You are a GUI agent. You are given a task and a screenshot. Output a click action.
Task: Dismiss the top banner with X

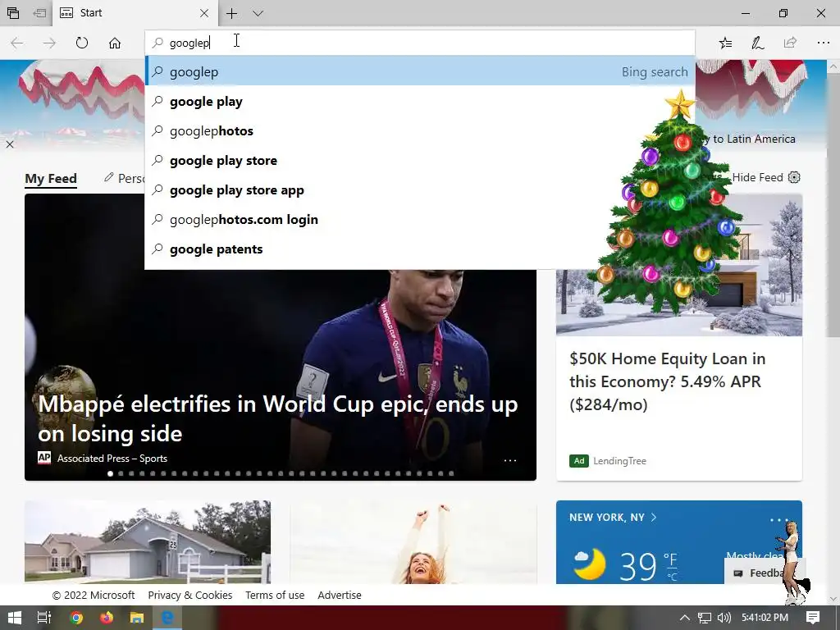(10, 144)
